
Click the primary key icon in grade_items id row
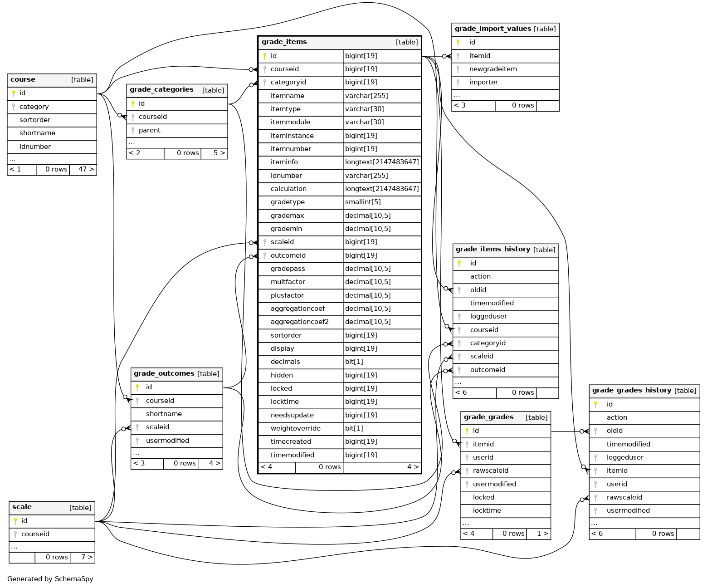(x=265, y=56)
